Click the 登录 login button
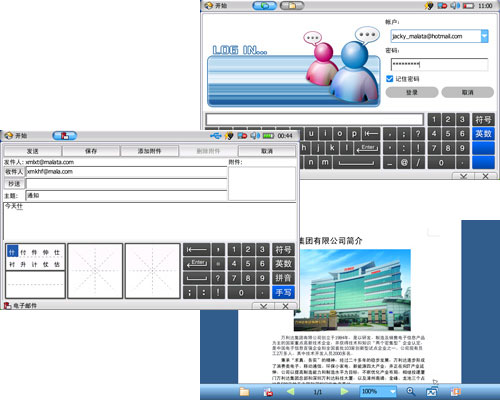Screen dimensions: 500x400 pyautogui.click(x=412, y=92)
